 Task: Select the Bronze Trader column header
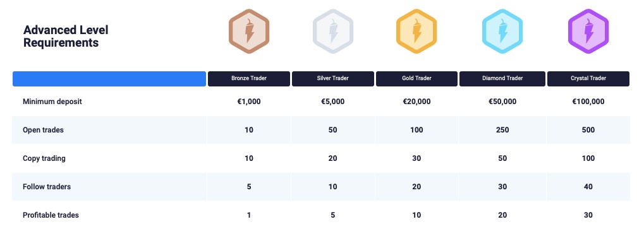(249, 79)
